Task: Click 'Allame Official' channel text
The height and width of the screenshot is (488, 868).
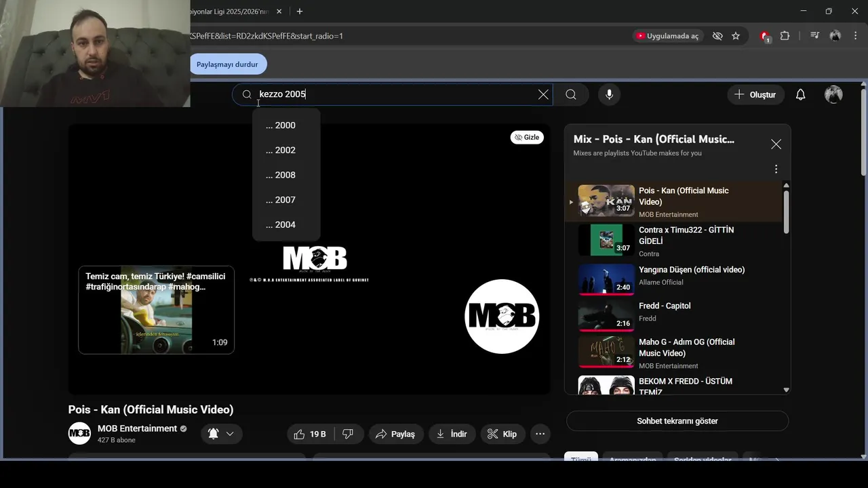Action: coord(661,282)
